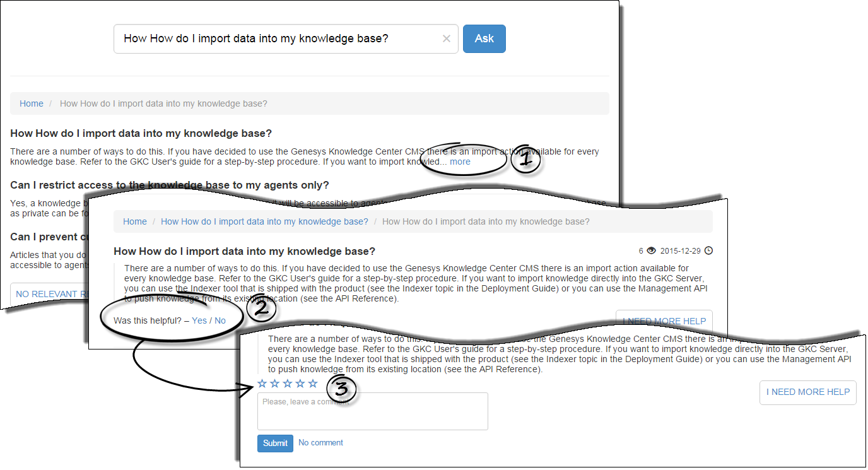Choose the third rating star
The image size is (868, 470).
pos(288,384)
